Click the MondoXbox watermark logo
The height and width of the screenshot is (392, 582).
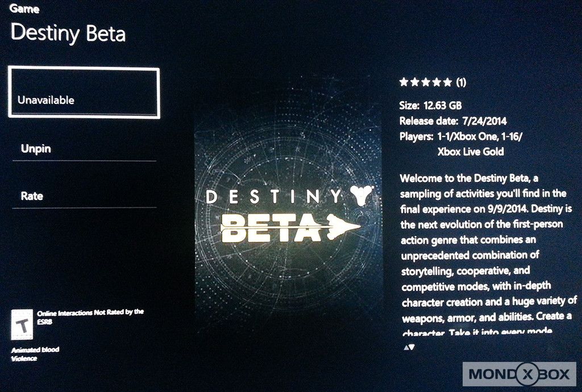519,374
